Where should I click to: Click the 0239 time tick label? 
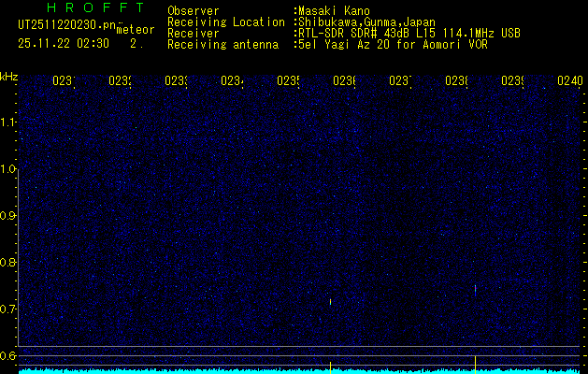[512, 80]
